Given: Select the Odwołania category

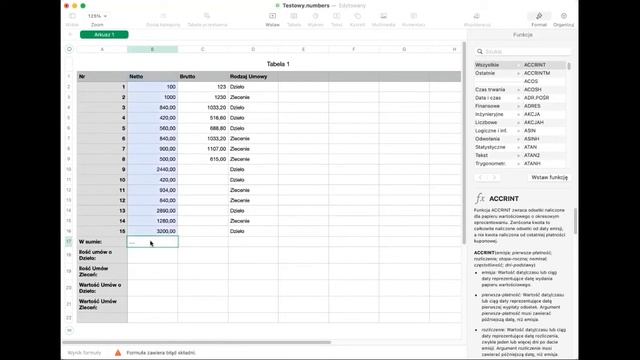Looking at the screenshot, I should click(x=498, y=139).
